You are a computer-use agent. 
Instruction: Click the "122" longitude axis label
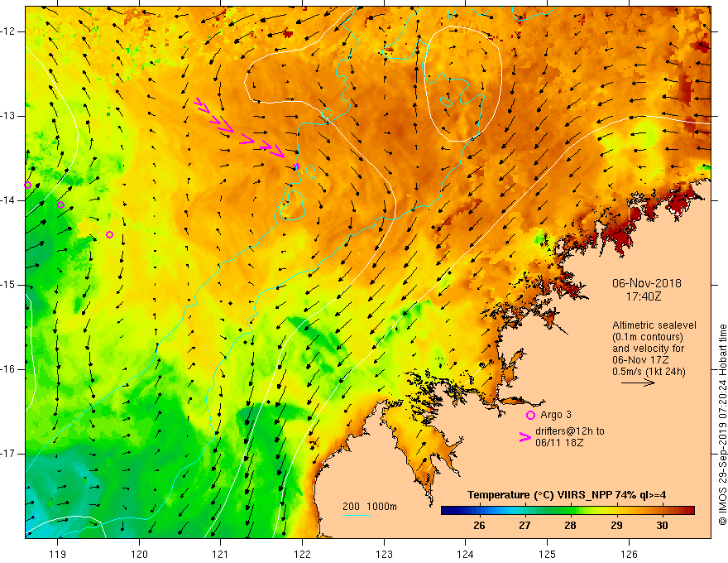pos(302,554)
